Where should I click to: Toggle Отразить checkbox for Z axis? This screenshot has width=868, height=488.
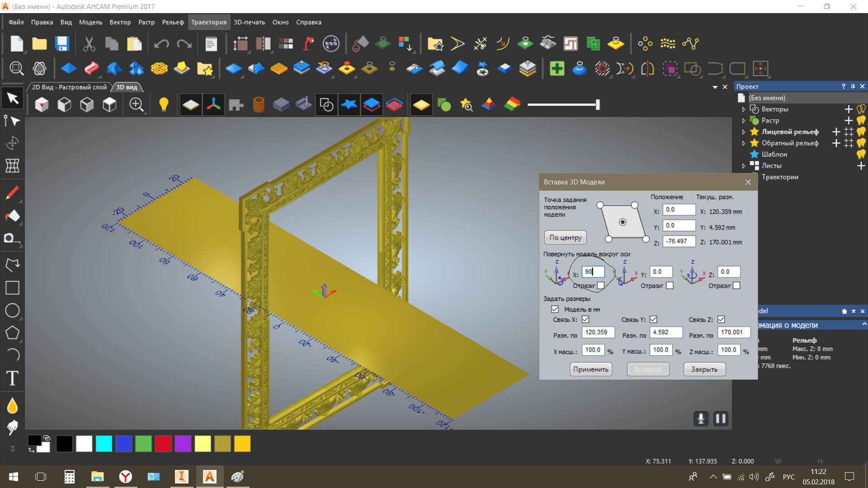point(736,286)
